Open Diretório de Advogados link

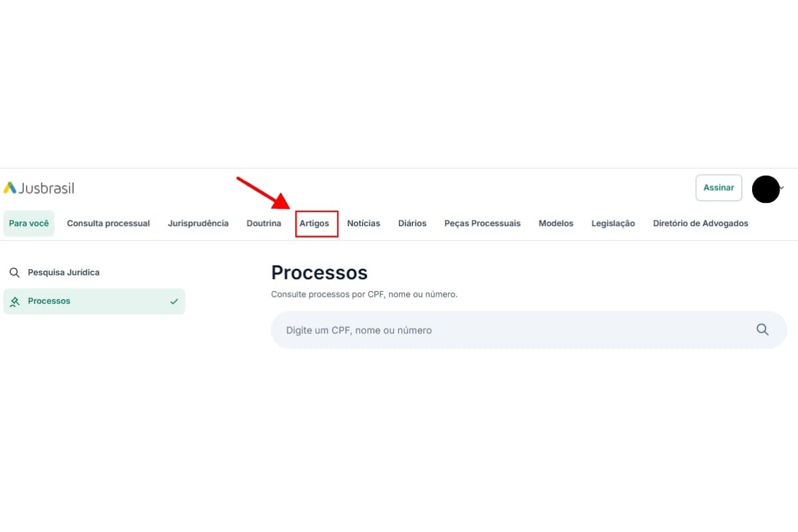700,223
